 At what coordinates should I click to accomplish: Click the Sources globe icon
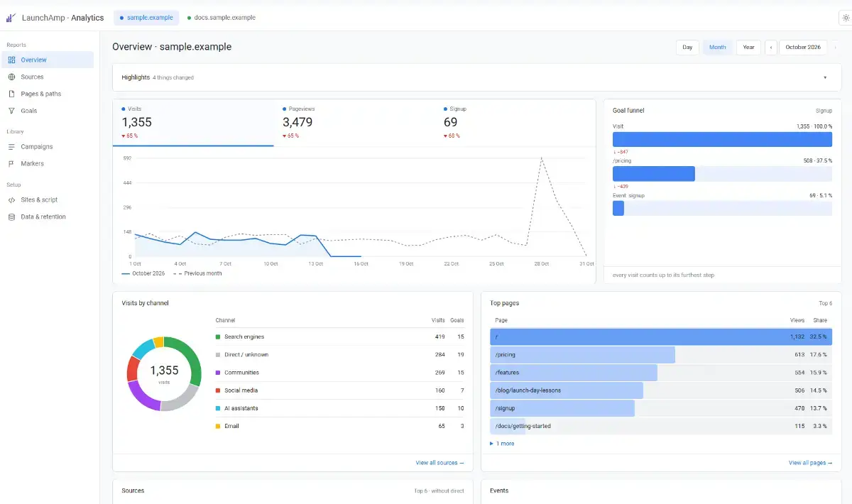11,77
